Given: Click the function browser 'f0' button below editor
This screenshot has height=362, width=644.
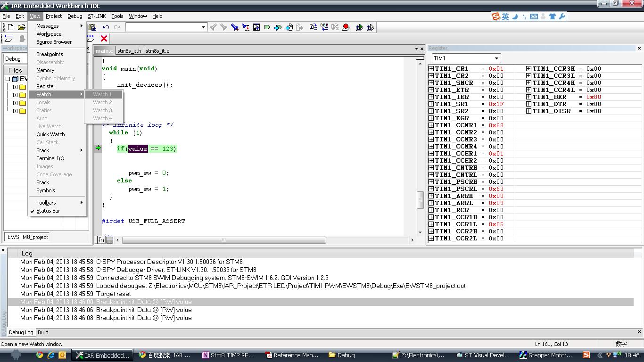Looking at the screenshot, I should point(100,240).
